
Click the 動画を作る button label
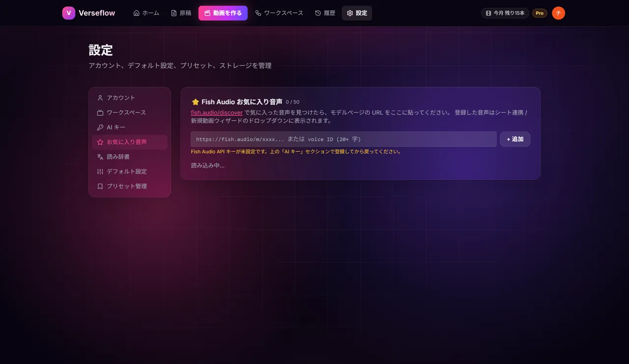(x=228, y=13)
